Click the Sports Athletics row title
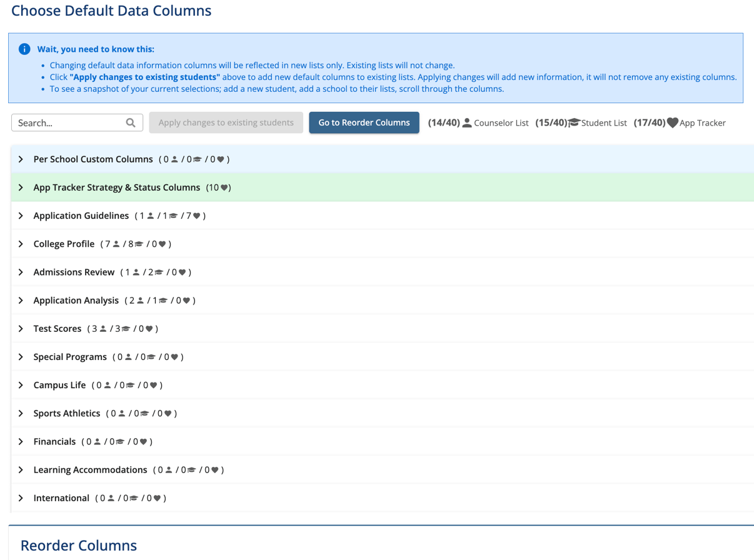This screenshot has height=560, width=754. pyautogui.click(x=67, y=413)
